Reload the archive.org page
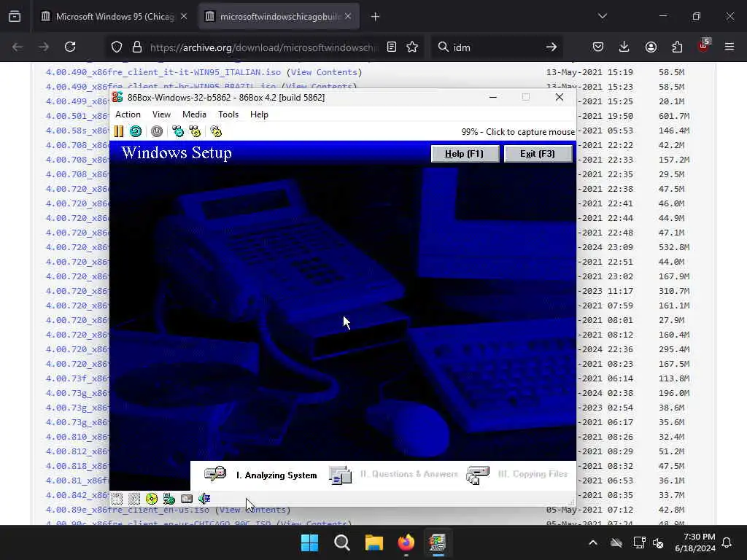The width and height of the screenshot is (747, 560). pyautogui.click(x=70, y=47)
